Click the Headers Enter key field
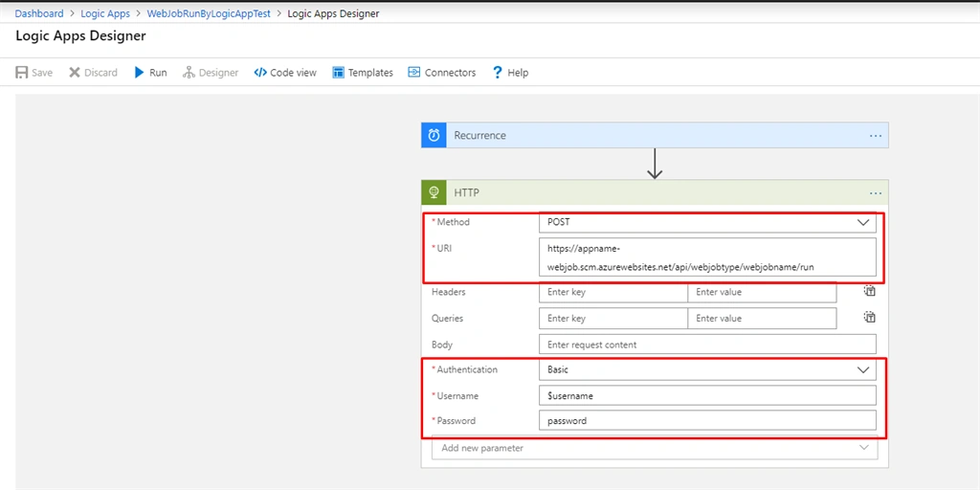Image resolution: width=980 pixels, height=490 pixels. (613, 292)
